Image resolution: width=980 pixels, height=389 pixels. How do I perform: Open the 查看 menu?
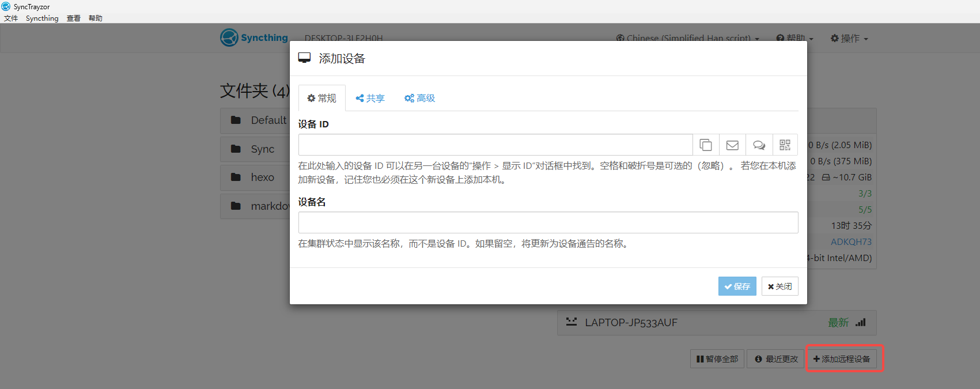click(74, 18)
